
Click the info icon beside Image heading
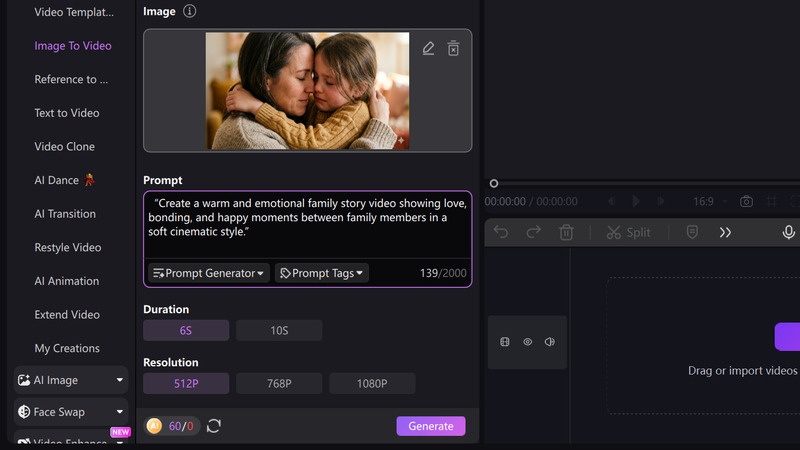coord(189,11)
